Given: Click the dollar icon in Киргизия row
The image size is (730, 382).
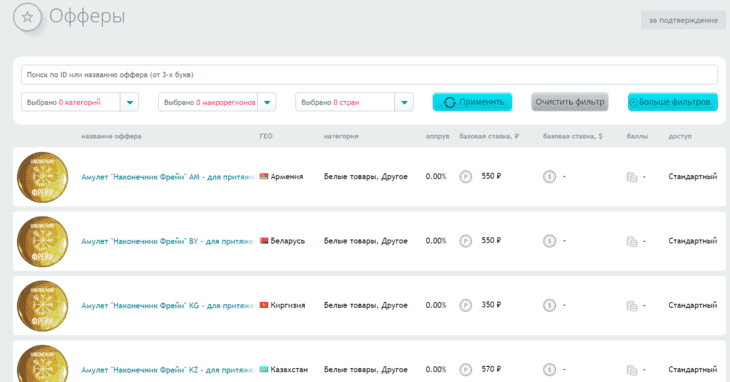Looking at the screenshot, I should click(549, 306).
